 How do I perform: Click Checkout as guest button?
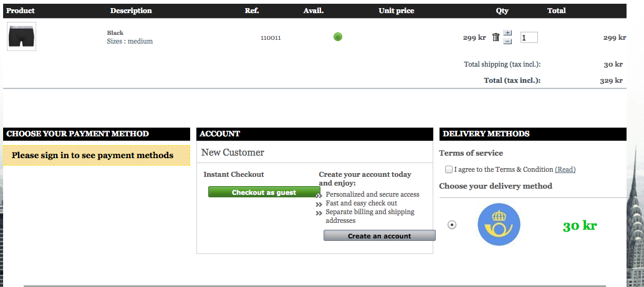[264, 192]
